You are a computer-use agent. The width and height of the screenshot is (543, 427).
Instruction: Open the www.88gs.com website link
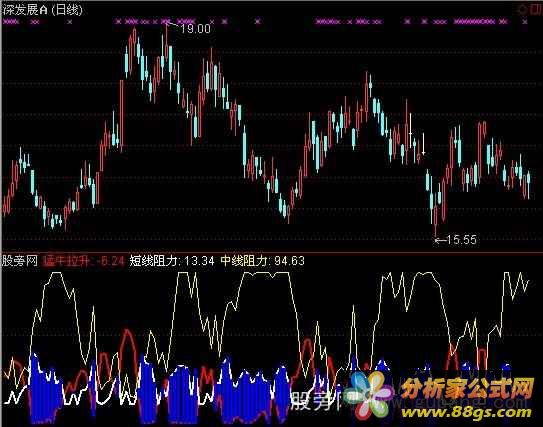tap(466, 412)
